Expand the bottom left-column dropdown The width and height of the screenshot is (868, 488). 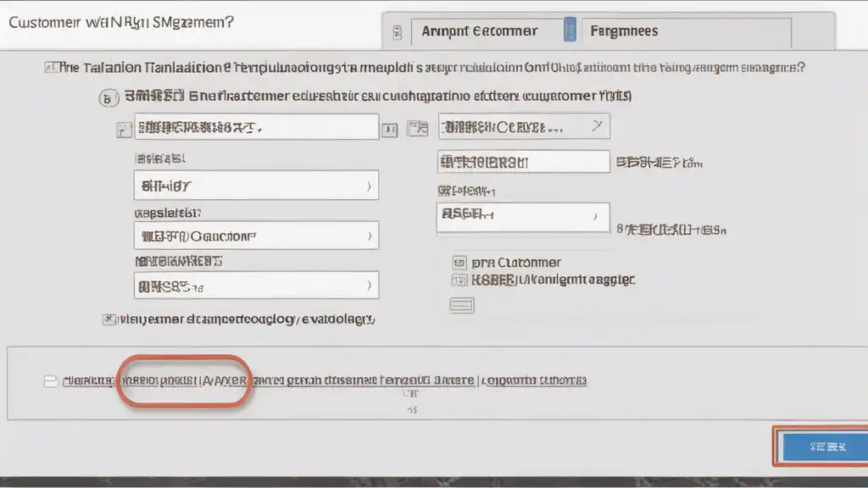point(256,286)
